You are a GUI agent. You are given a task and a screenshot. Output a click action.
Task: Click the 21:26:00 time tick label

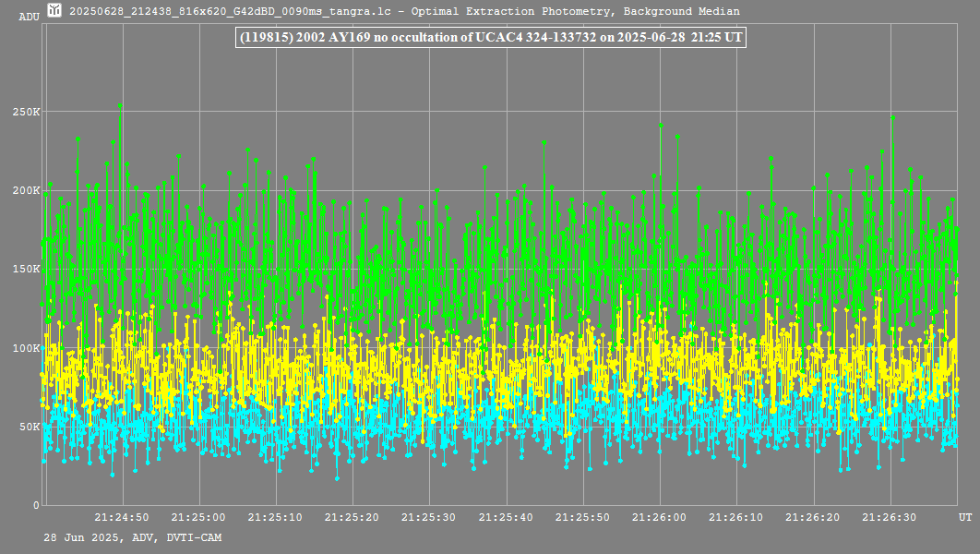pos(660,518)
